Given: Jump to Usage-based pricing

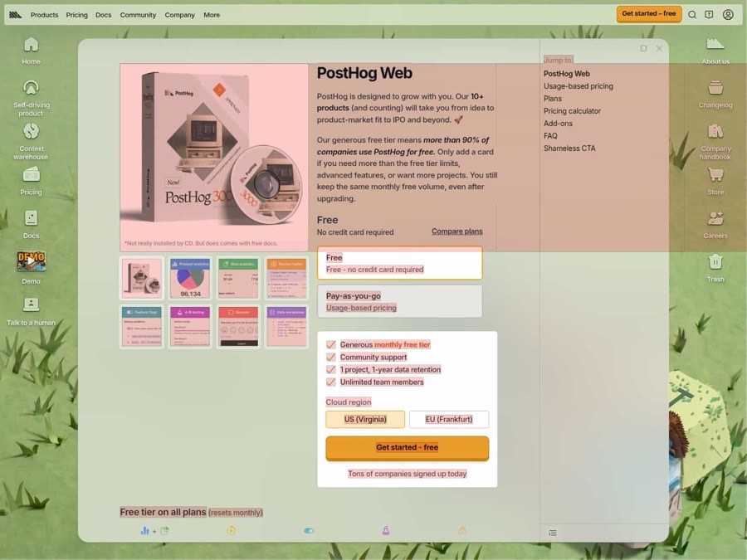Looking at the screenshot, I should (x=579, y=86).
